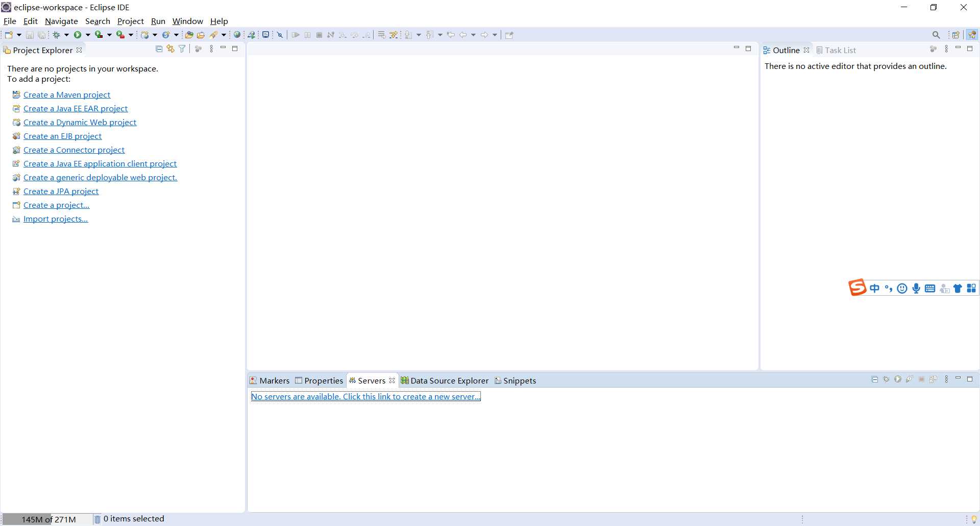Toggle IME punctuation mode icon

pos(889,289)
